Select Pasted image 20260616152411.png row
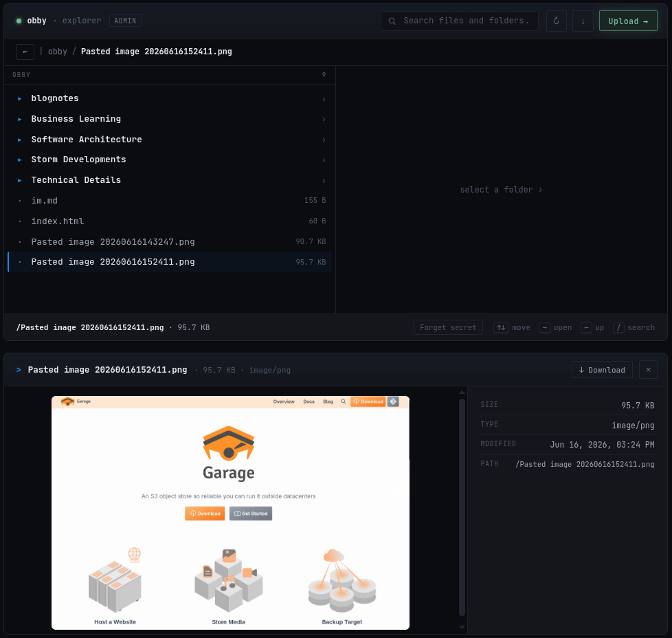 tap(170, 262)
